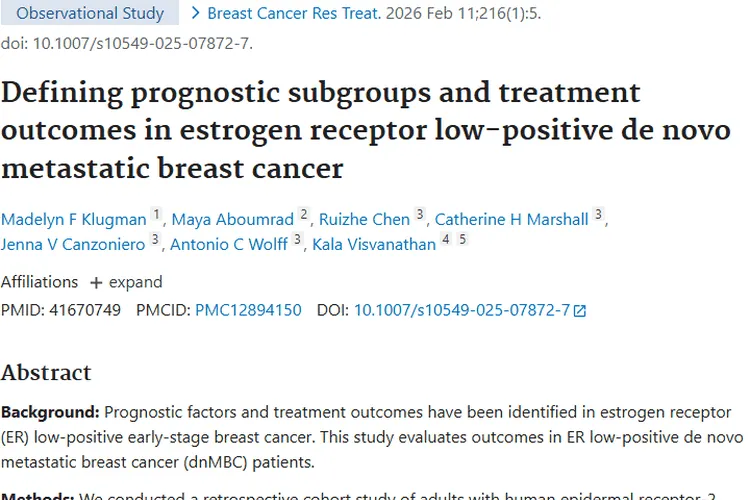This screenshot has height=500, width=750.
Task: Open author Madelyn F Klugman
Action: tap(73, 218)
